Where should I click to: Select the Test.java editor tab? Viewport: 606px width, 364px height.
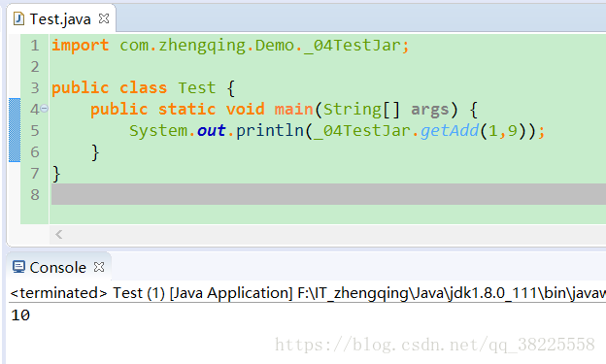[x=60, y=18]
